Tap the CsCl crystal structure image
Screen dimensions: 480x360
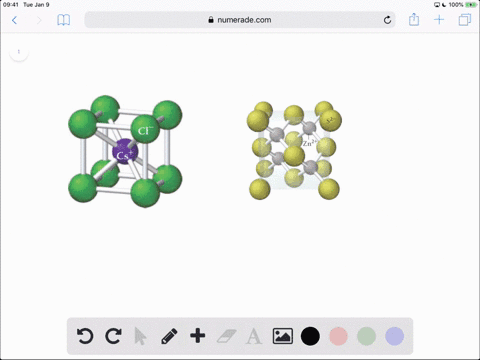coord(125,152)
